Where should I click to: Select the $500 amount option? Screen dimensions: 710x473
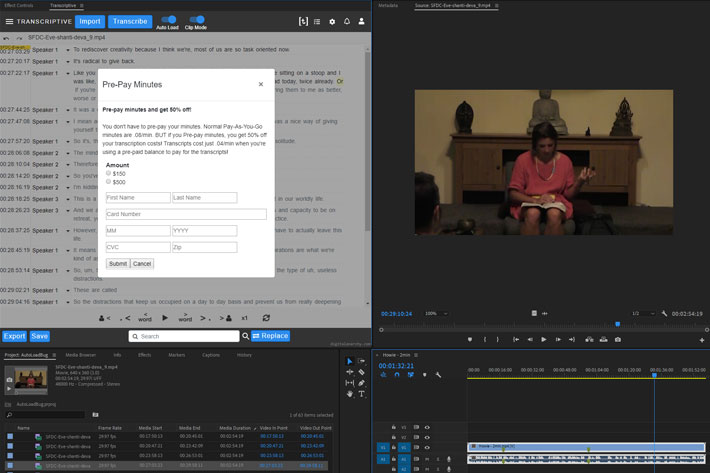click(108, 182)
